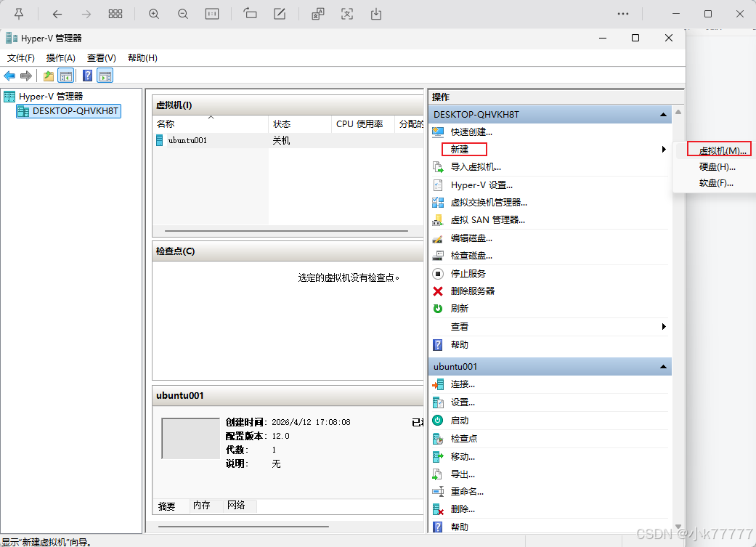Click the 停止服务 stop icon

tap(438, 274)
